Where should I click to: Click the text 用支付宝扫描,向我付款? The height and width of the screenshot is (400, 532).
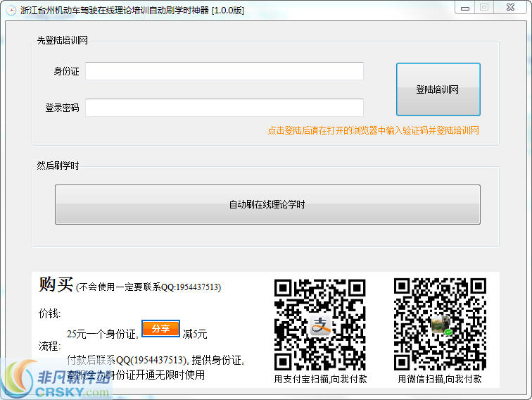320,379
